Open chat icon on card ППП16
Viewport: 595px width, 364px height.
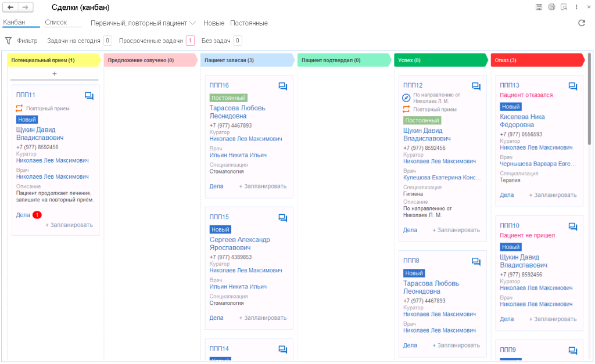[283, 87]
